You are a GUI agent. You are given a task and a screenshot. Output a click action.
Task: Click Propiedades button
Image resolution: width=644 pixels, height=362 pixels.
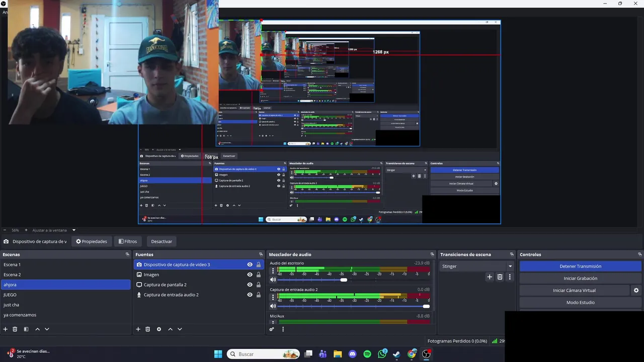92,241
